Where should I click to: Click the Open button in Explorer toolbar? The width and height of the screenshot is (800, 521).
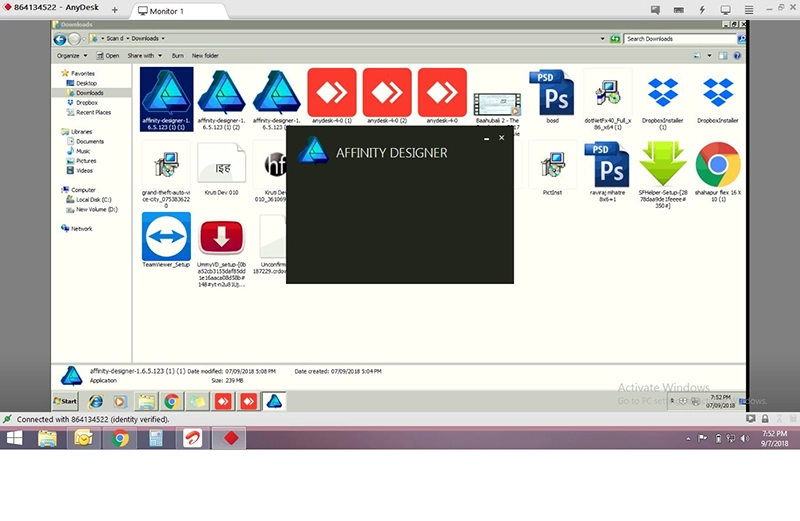point(108,56)
